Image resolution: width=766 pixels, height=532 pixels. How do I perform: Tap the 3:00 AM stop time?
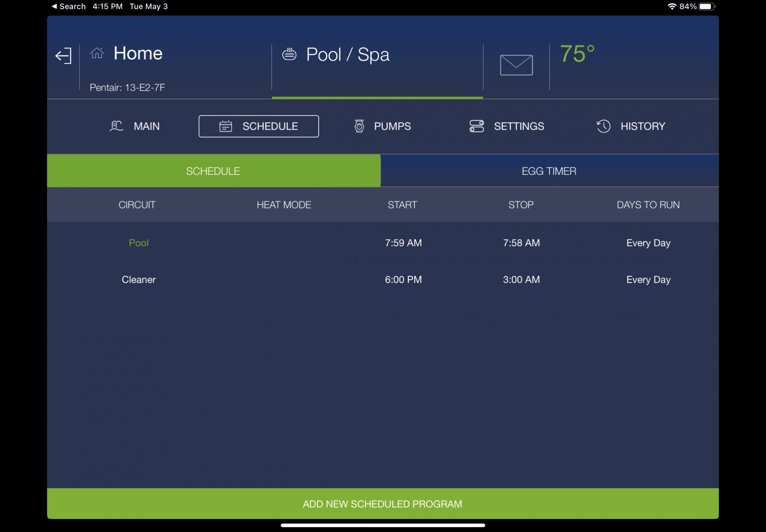point(521,279)
